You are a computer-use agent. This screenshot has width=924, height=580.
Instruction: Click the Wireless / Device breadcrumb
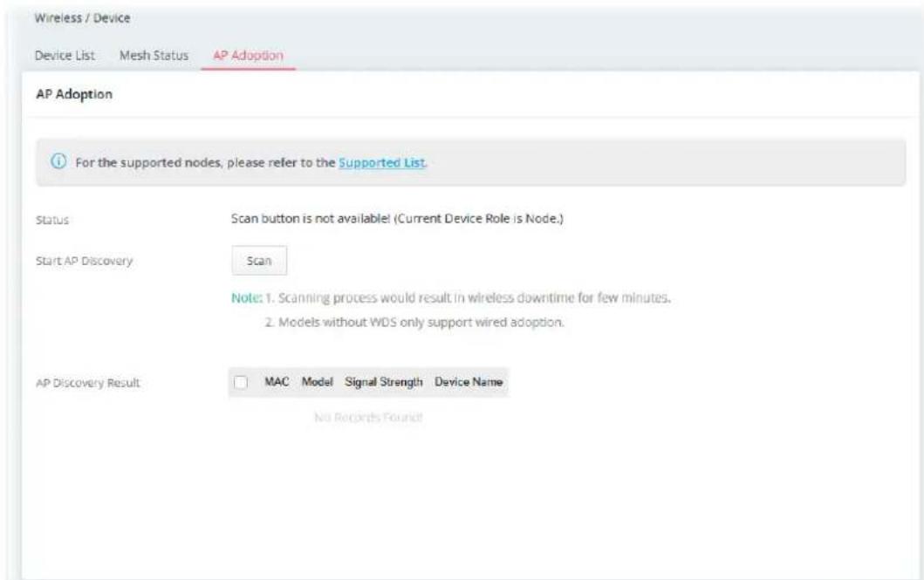(x=83, y=17)
